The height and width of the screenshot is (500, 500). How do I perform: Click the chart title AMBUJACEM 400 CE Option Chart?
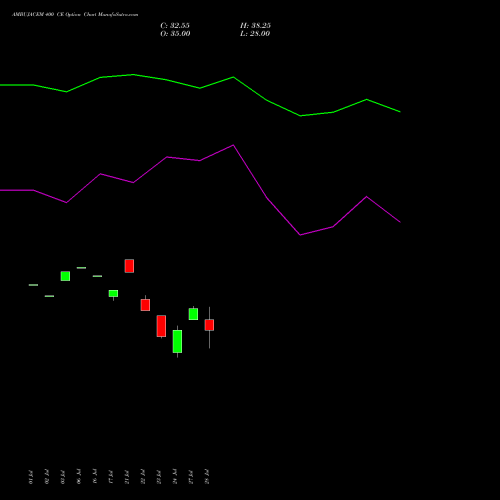pyautogui.click(x=75, y=15)
